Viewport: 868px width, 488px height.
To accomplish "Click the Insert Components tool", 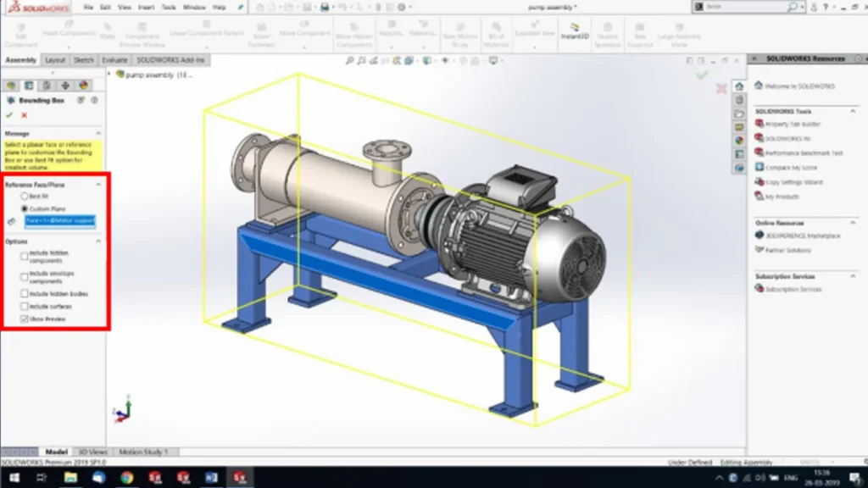I will (x=69, y=29).
